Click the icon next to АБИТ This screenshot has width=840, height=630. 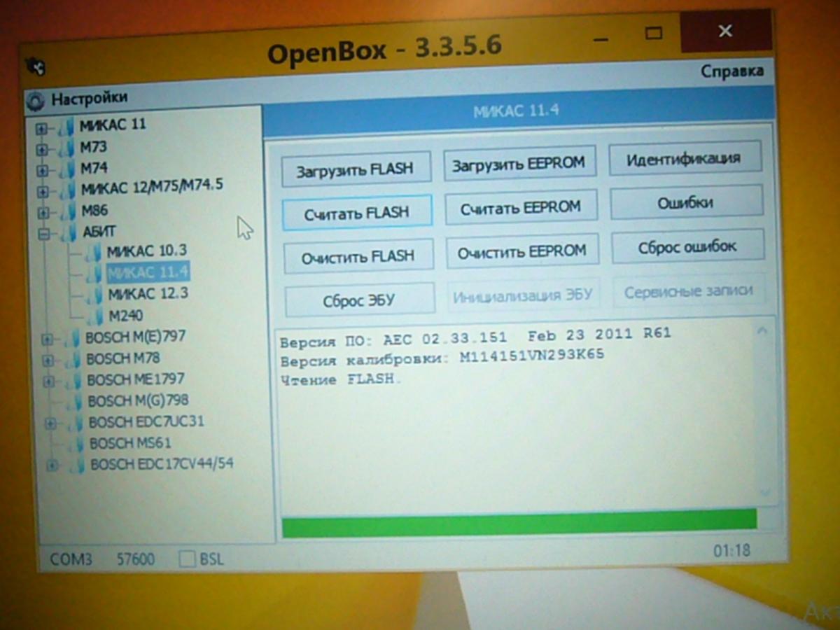click(69, 232)
